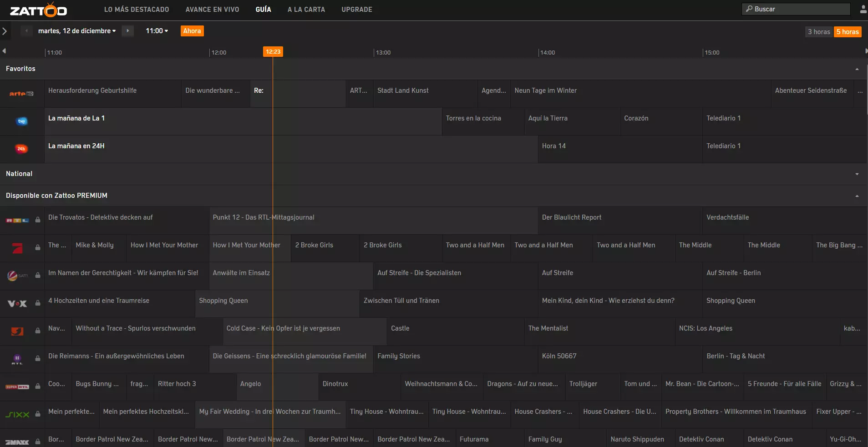Select the La 1 tve channel logo
The height and width of the screenshot is (447, 868).
pyautogui.click(x=21, y=121)
